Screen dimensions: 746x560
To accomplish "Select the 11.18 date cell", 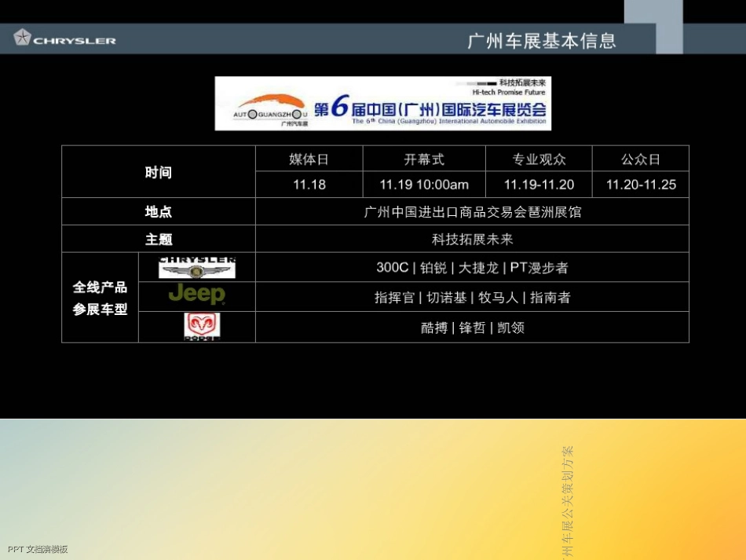I will [x=309, y=185].
